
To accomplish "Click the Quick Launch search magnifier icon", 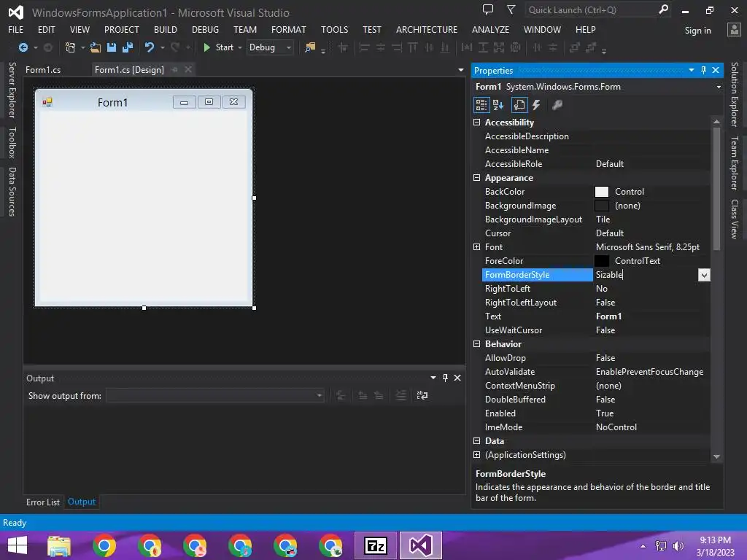I will pos(663,9).
